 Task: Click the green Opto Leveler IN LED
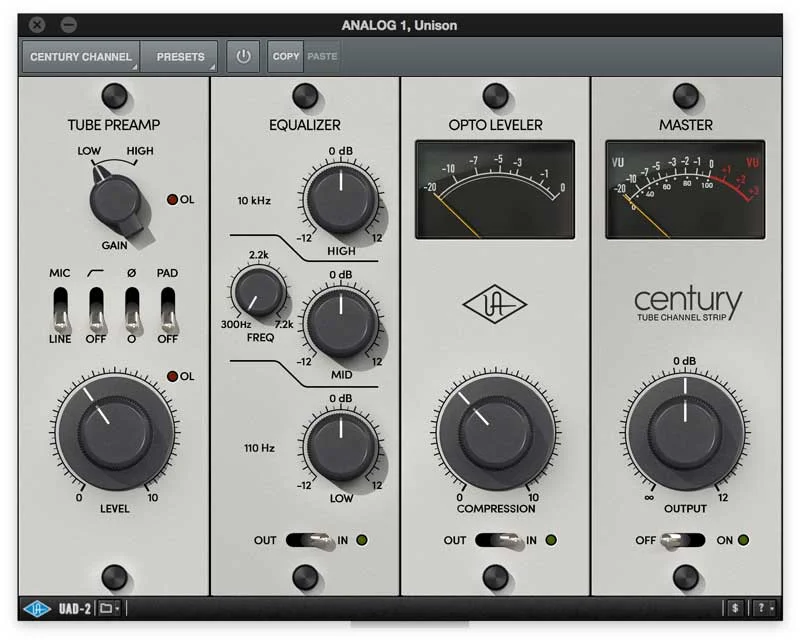pyautogui.click(x=551, y=540)
